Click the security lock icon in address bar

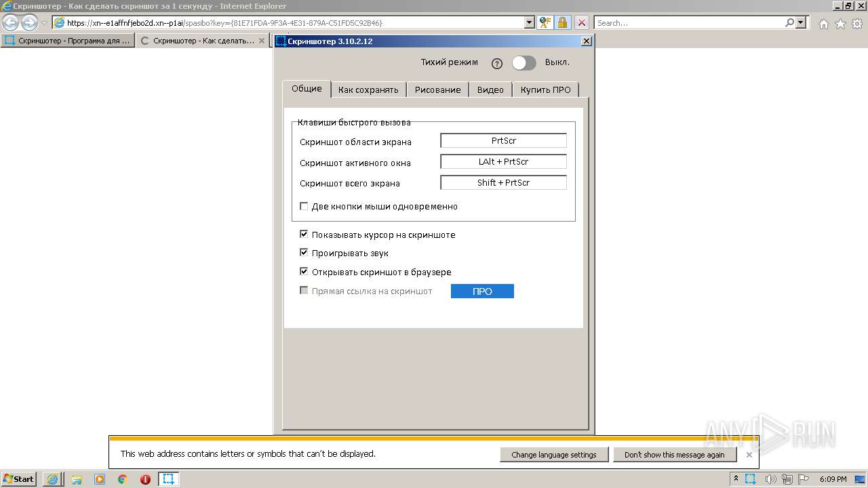(x=562, y=23)
